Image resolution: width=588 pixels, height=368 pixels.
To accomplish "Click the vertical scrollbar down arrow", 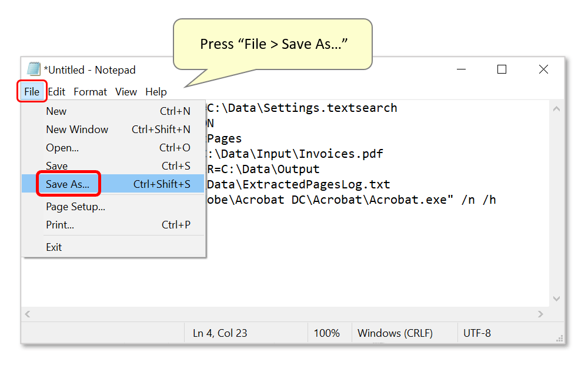I will (556, 299).
